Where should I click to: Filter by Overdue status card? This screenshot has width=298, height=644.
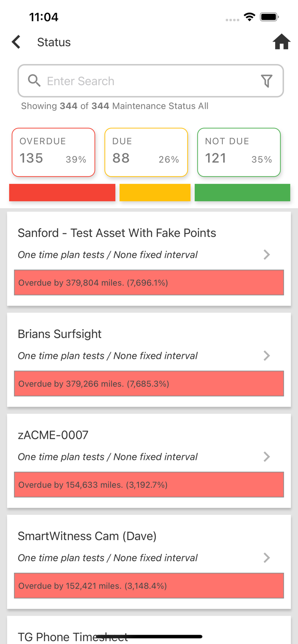pos(53,152)
